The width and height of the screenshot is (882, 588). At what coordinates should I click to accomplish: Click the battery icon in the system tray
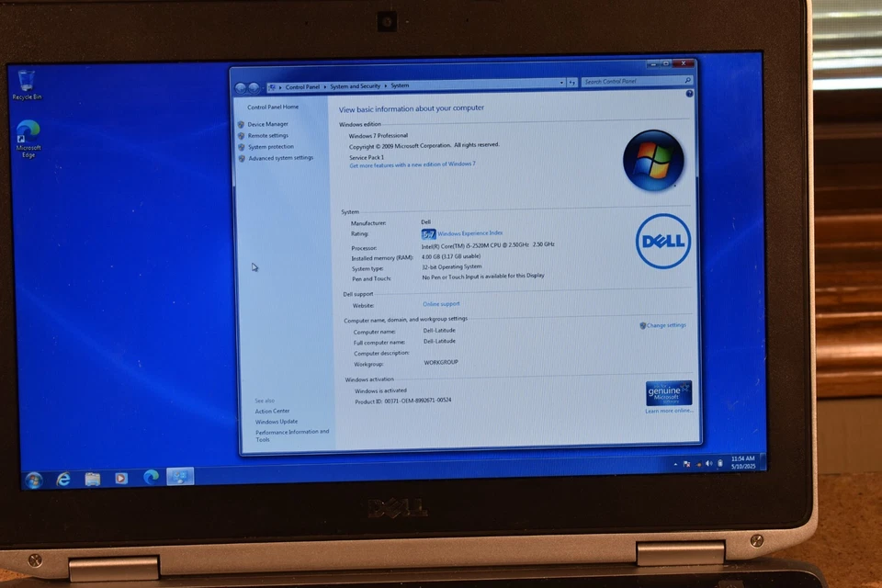(718, 464)
